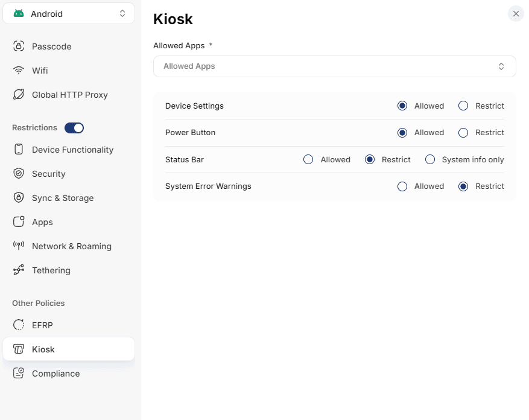Click the Network & Roaming antenna icon
This screenshot has height=420, width=529.
click(x=19, y=246)
